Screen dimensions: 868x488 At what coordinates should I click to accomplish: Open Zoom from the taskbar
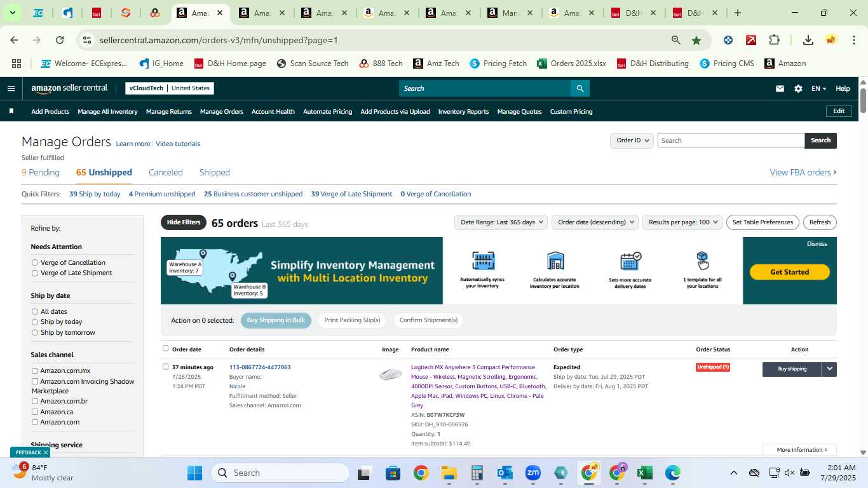pos(532,473)
